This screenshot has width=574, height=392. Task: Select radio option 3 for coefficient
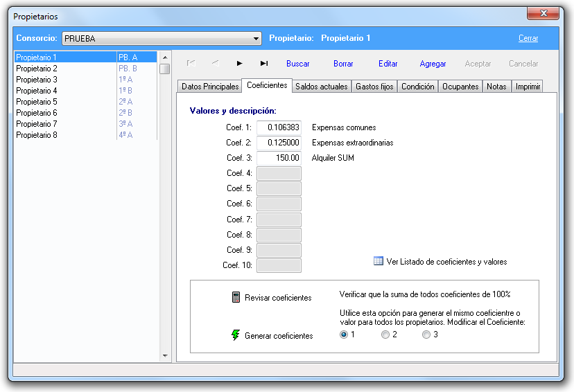click(x=426, y=335)
